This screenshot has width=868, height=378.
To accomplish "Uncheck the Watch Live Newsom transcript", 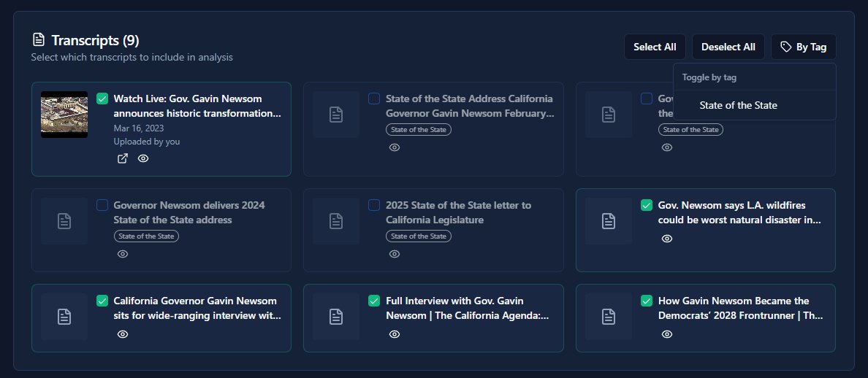I will coord(102,99).
